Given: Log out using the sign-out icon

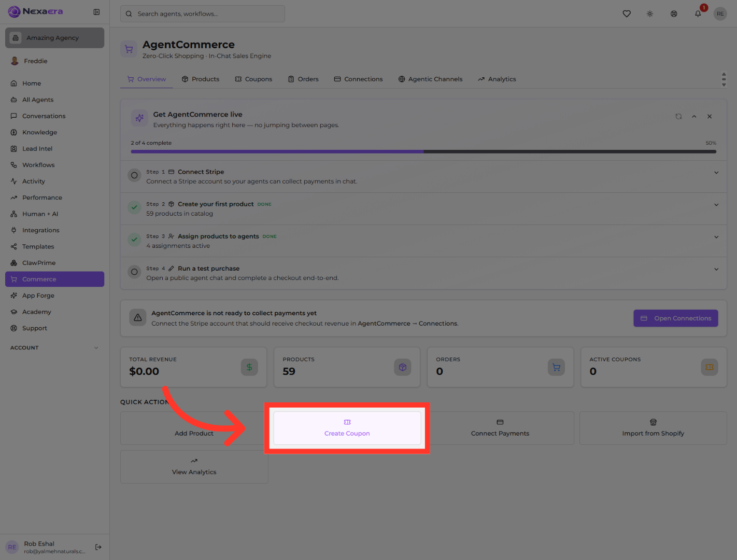Looking at the screenshot, I should 98,547.
